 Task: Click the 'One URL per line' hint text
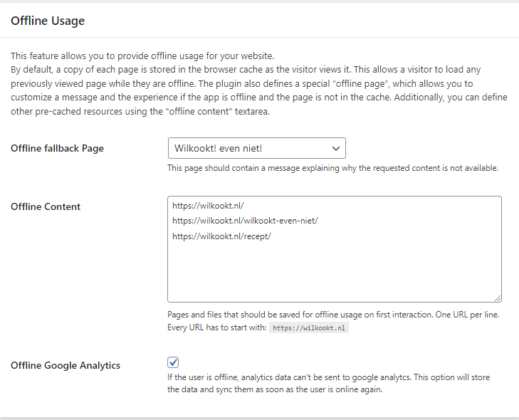click(x=467, y=315)
